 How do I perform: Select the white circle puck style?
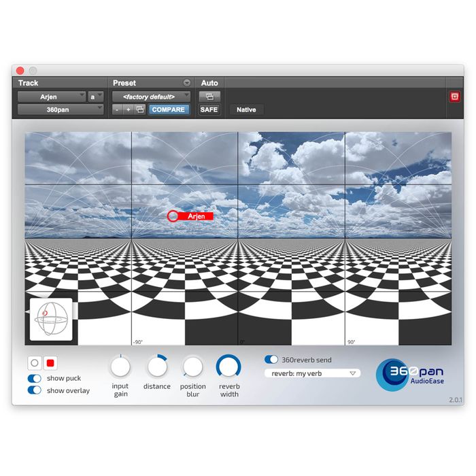tap(35, 363)
